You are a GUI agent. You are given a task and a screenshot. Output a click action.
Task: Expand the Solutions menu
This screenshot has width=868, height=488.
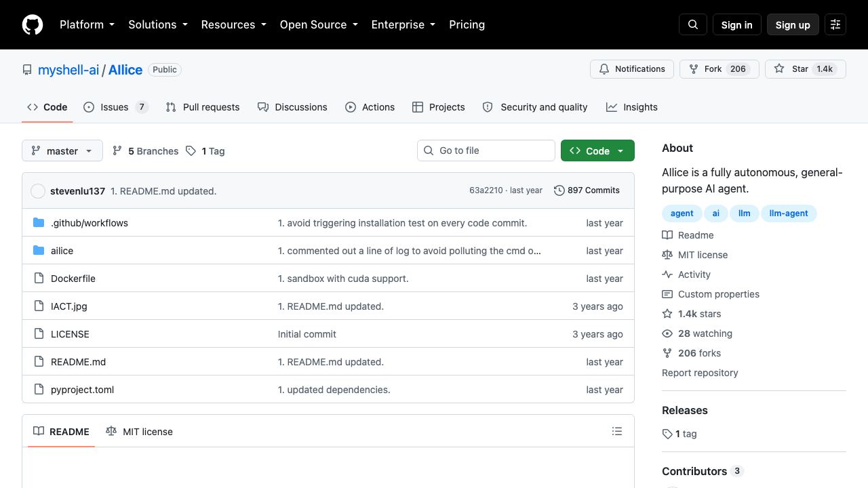click(158, 24)
